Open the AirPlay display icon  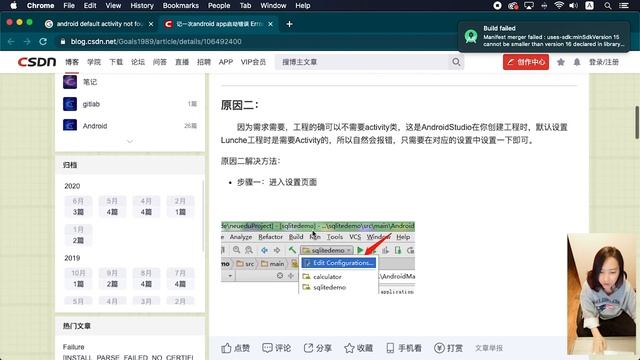point(529,5)
